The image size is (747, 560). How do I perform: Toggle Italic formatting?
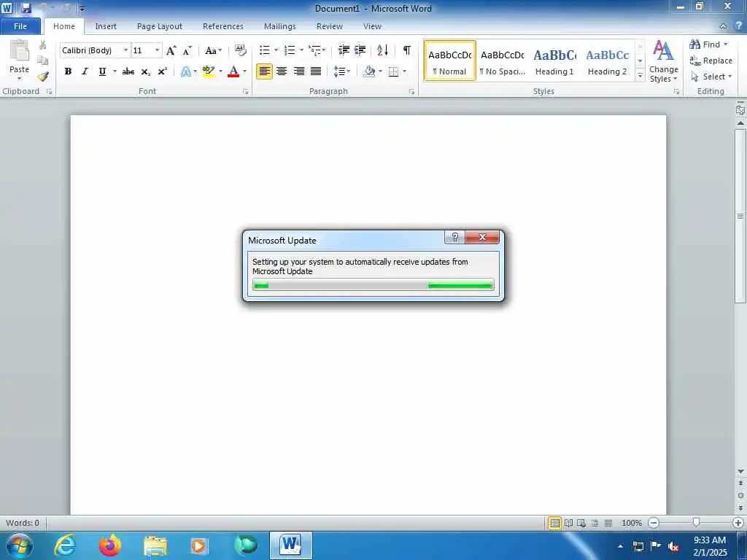coord(85,71)
